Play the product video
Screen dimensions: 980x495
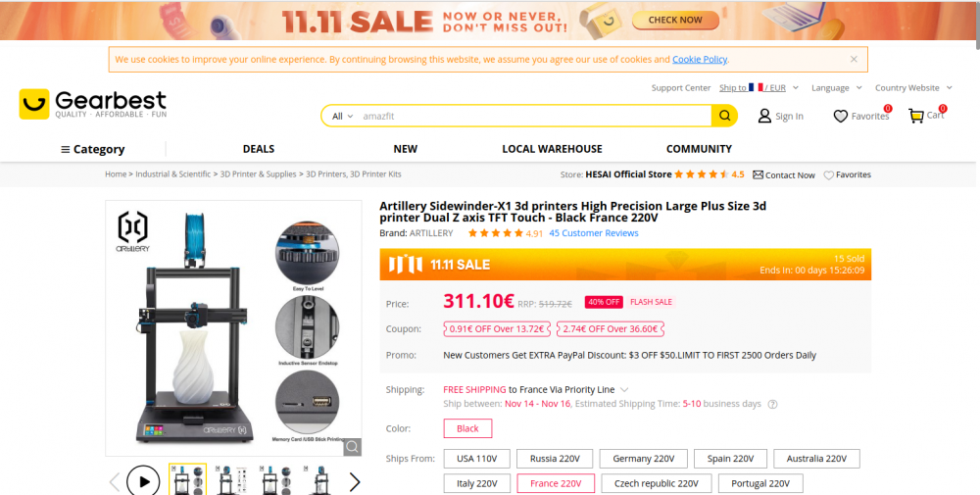click(x=143, y=481)
